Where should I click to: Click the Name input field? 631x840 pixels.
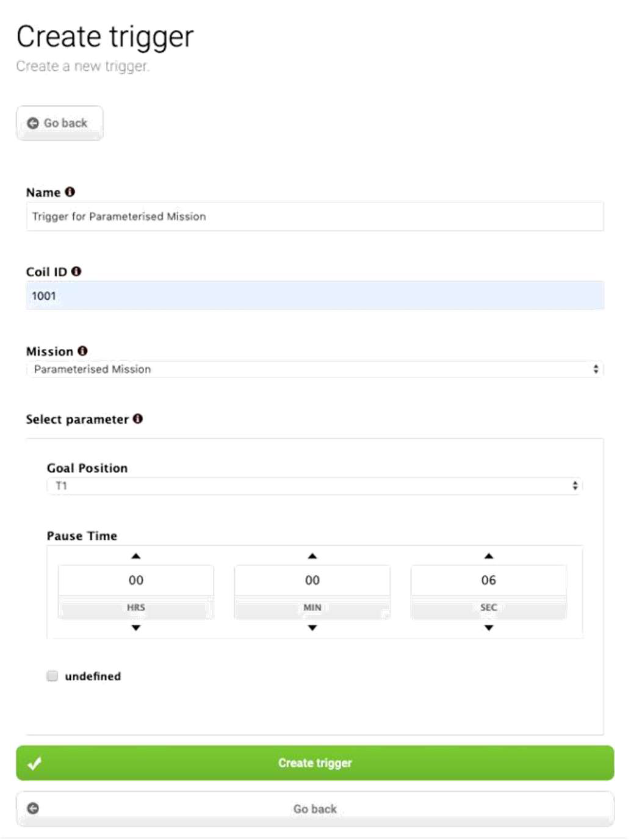[x=315, y=217]
